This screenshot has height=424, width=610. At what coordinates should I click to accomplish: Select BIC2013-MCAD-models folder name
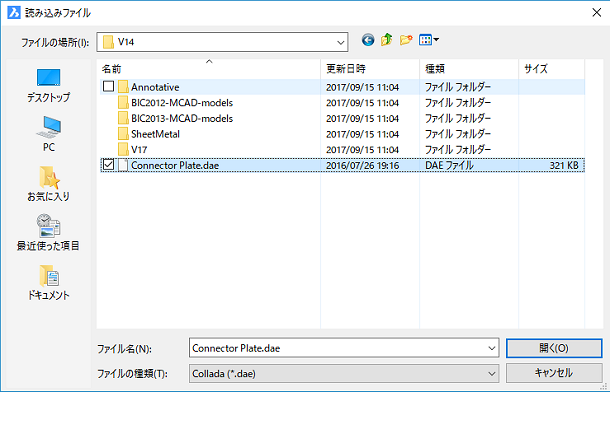(x=182, y=118)
